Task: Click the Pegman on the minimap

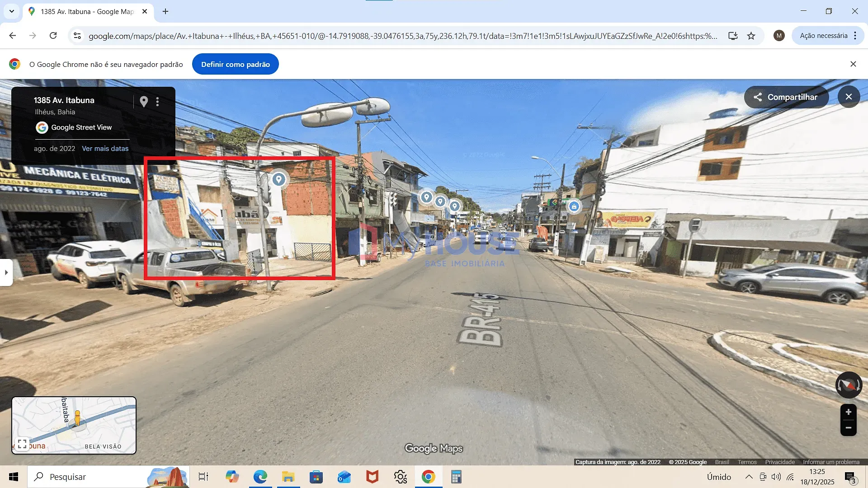Action: click(x=77, y=417)
